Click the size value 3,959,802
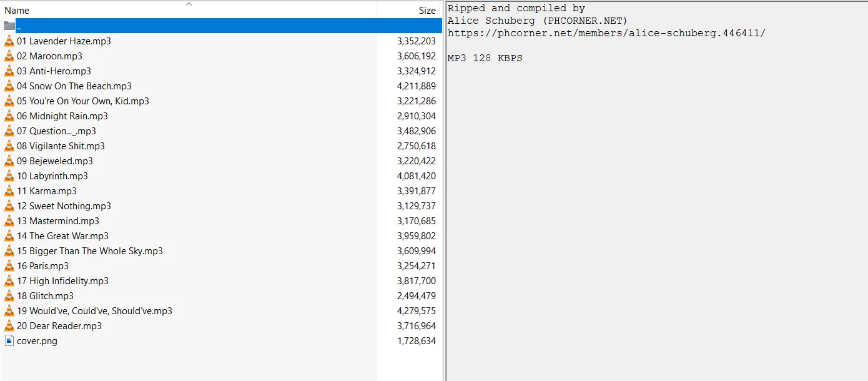The height and width of the screenshot is (381, 868). [417, 236]
